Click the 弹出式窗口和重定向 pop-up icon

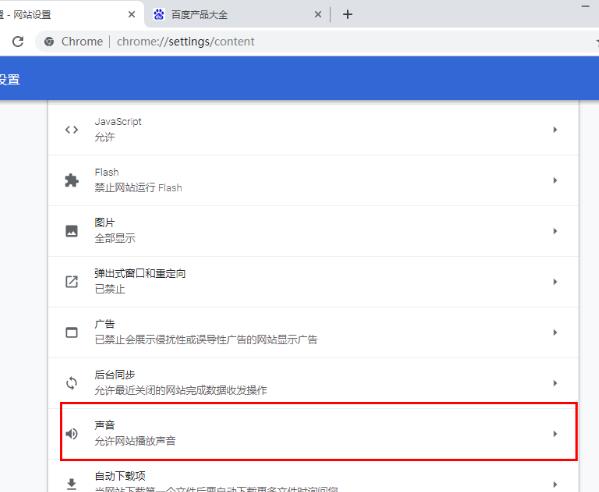[x=71, y=282]
